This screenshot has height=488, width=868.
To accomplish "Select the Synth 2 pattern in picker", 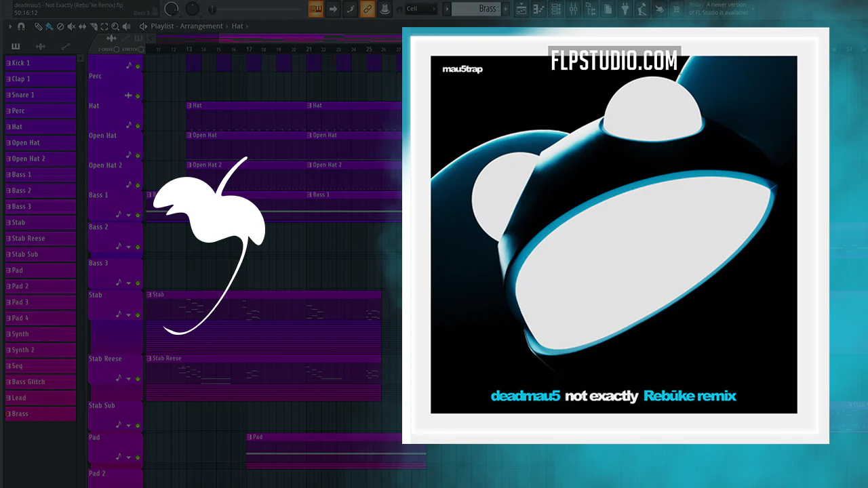I will [x=41, y=350].
